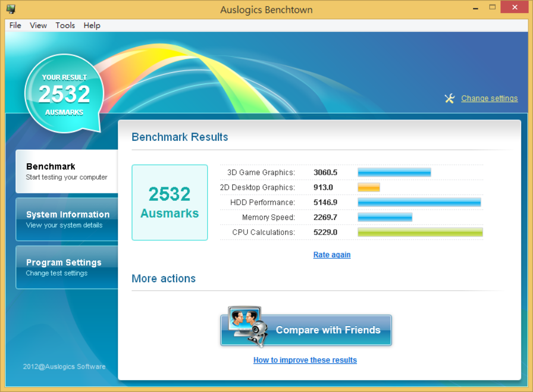Screen dimensions: 533x392
Task: Click the 2D Desktop Graphics label
Action: tap(257, 187)
